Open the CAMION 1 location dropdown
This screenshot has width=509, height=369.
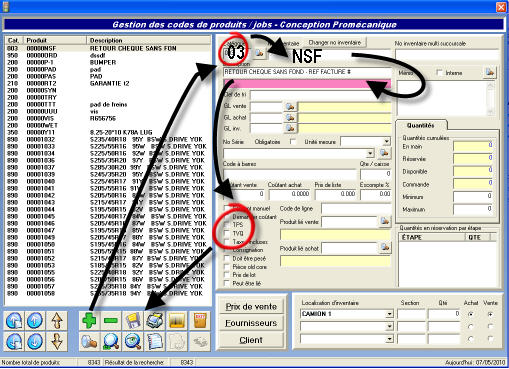click(x=389, y=314)
